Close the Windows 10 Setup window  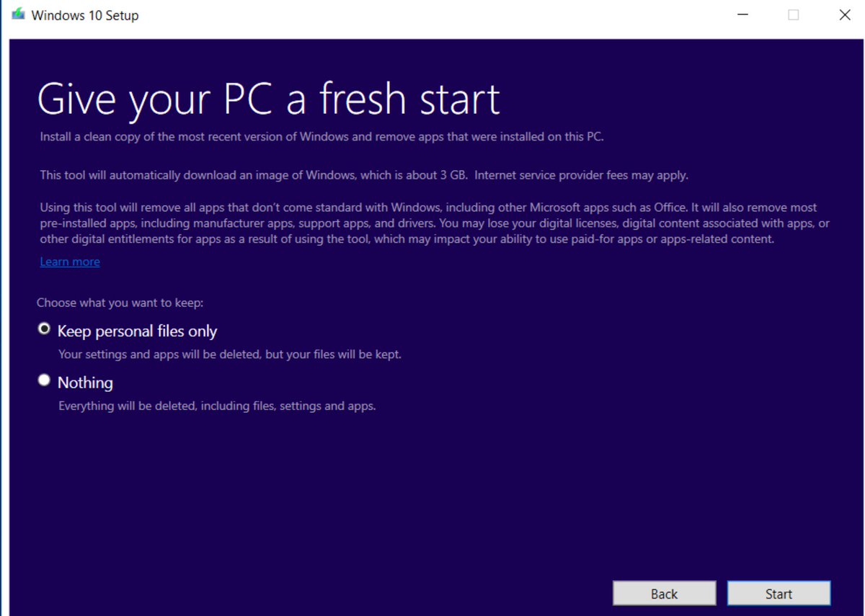point(845,15)
